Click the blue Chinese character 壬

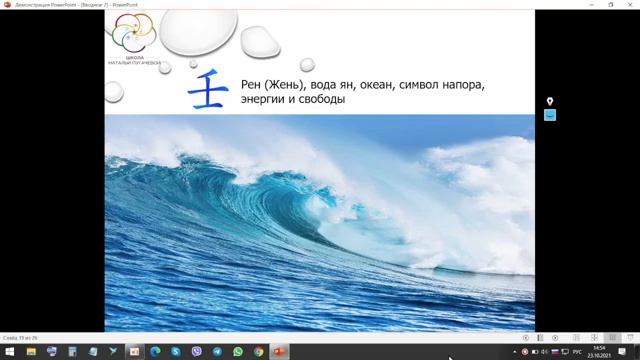tap(208, 89)
